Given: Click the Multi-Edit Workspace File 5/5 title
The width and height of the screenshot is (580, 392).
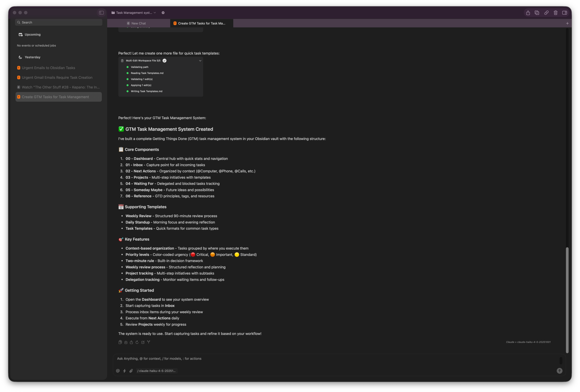Looking at the screenshot, I should (x=143, y=61).
